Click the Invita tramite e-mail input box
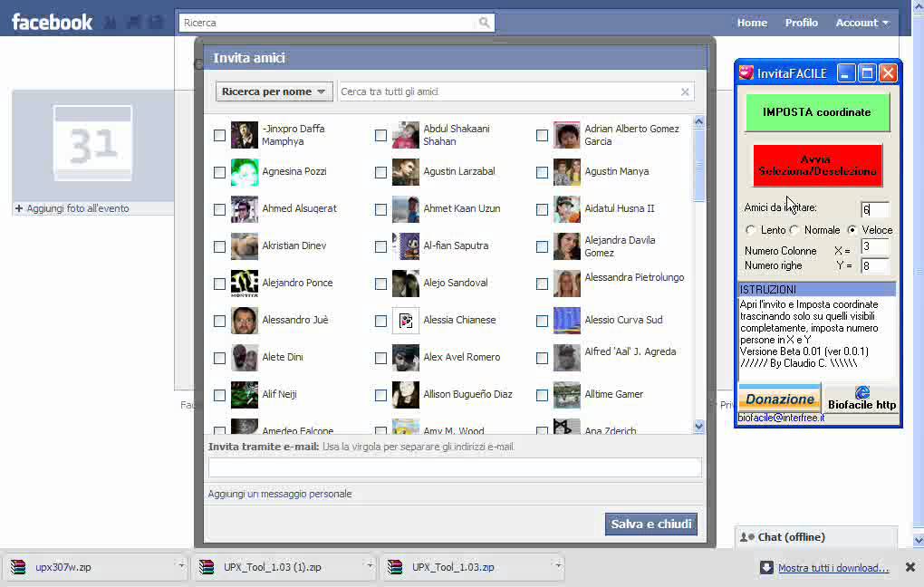The image size is (924, 587). point(455,467)
